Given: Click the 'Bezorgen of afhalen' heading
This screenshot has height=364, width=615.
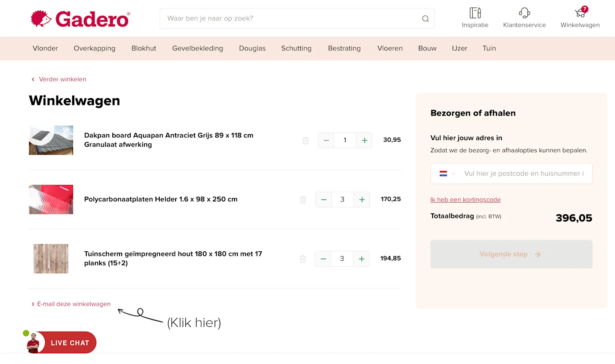Looking at the screenshot, I should pyautogui.click(x=473, y=113).
